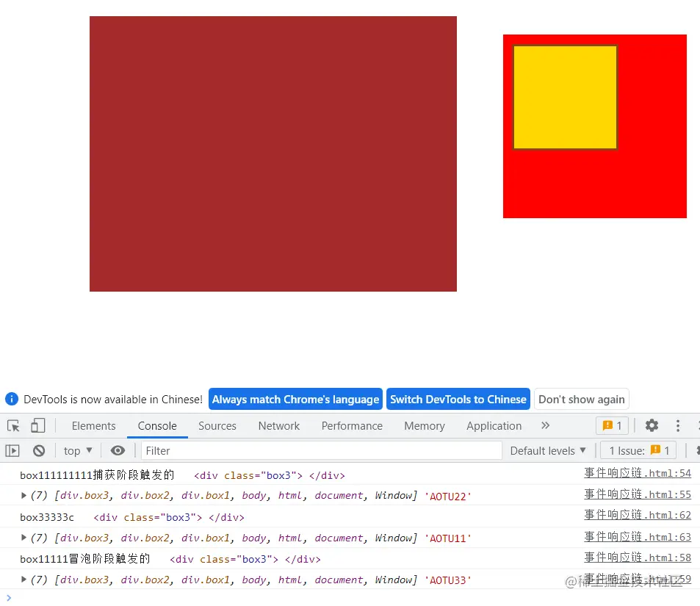Image resolution: width=700 pixels, height=606 pixels.
Task: Expand the array logged with 'AOTU22'
Action: pos(24,495)
